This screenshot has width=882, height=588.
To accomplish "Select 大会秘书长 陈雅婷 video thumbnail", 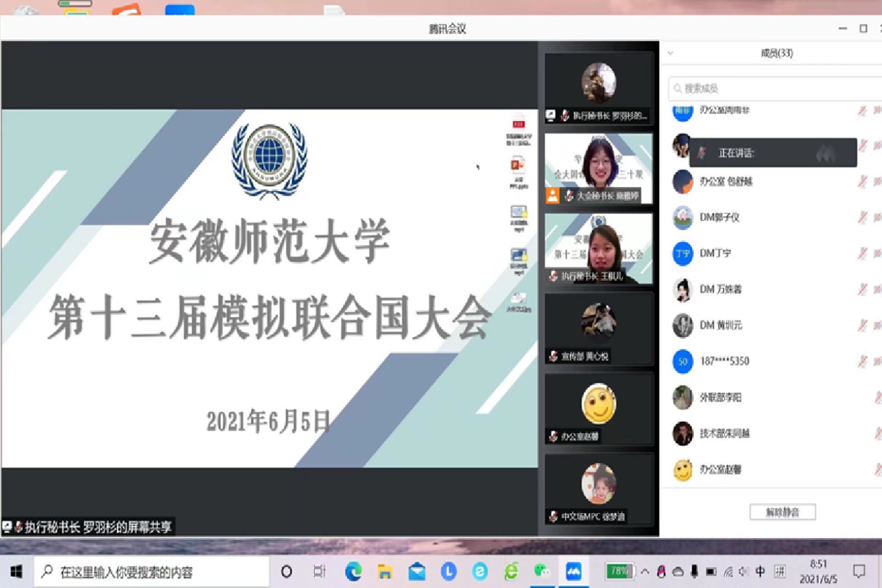I will (x=598, y=169).
